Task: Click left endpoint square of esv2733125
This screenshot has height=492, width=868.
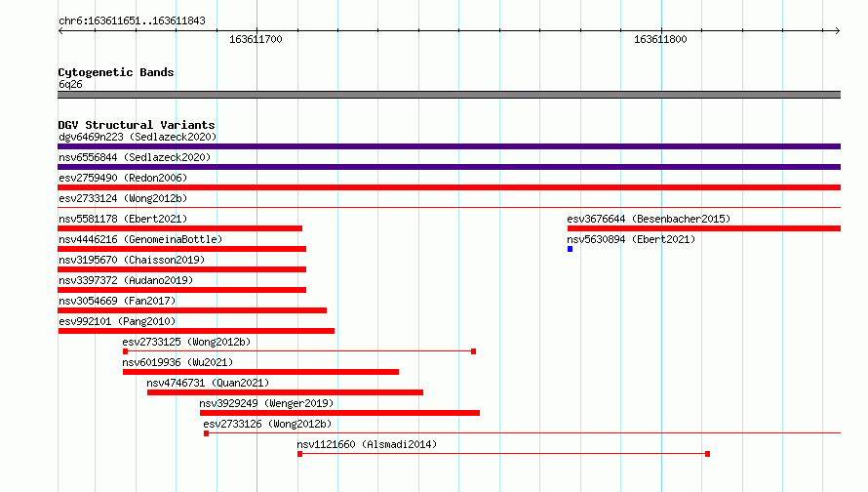Action: pyautogui.click(x=125, y=351)
